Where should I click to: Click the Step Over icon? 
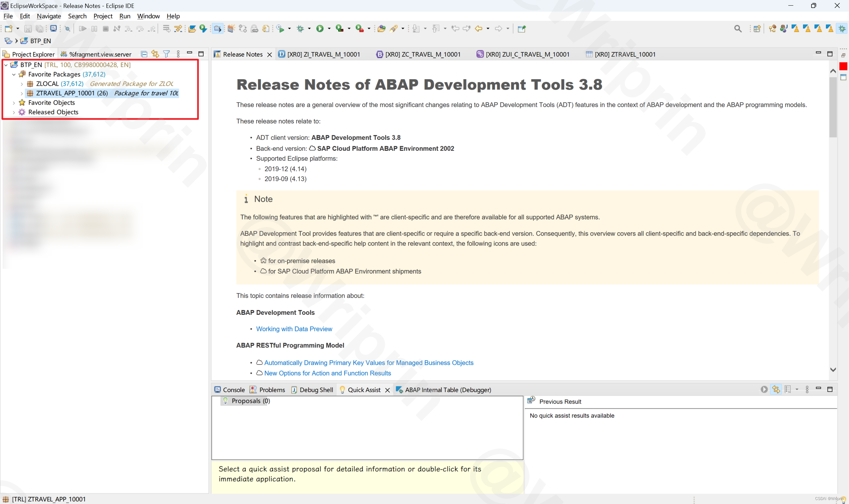[140, 28]
